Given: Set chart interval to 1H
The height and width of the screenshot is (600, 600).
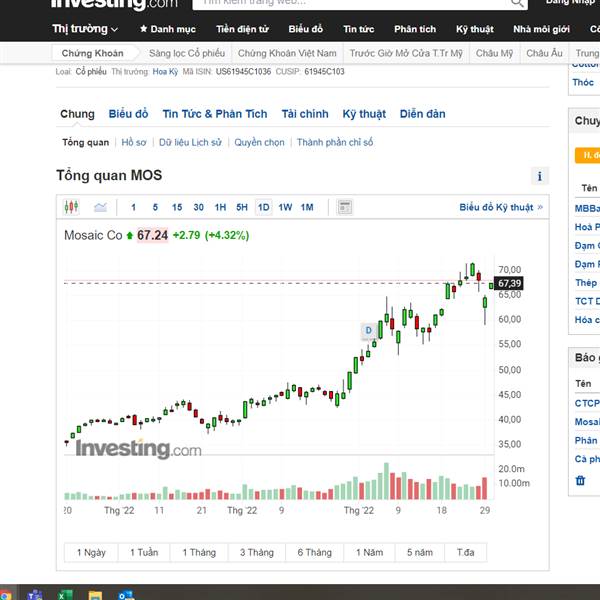Looking at the screenshot, I should click(x=220, y=207).
